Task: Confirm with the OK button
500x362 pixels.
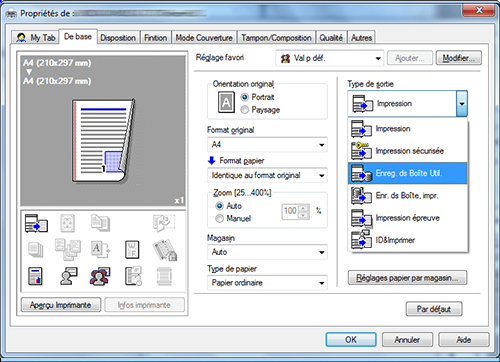Action: (351, 340)
